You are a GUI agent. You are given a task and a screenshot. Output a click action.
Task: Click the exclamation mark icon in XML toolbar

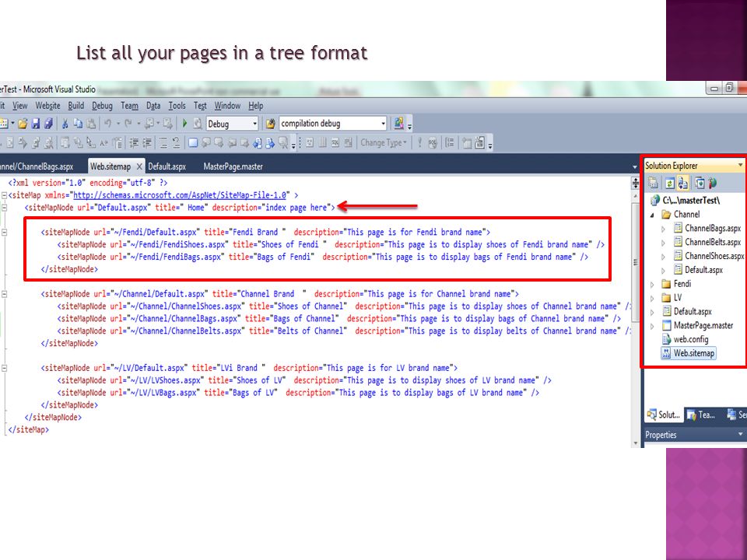(419, 142)
